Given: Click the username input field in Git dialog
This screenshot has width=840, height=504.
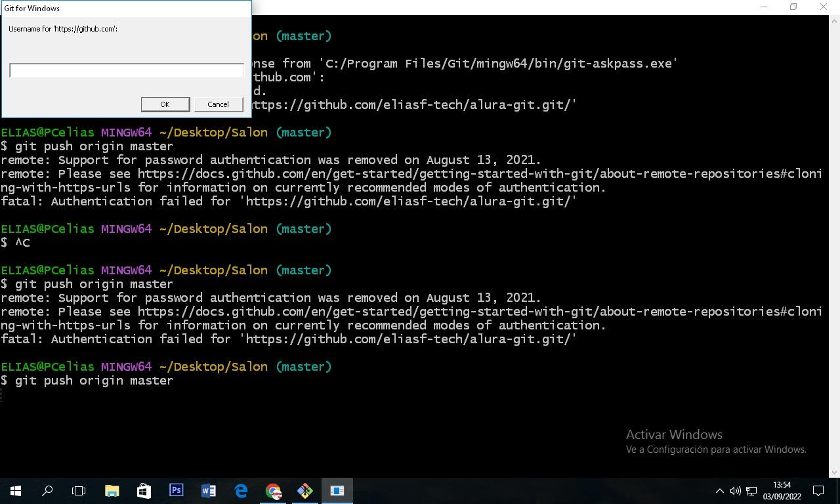Looking at the screenshot, I should tap(127, 70).
